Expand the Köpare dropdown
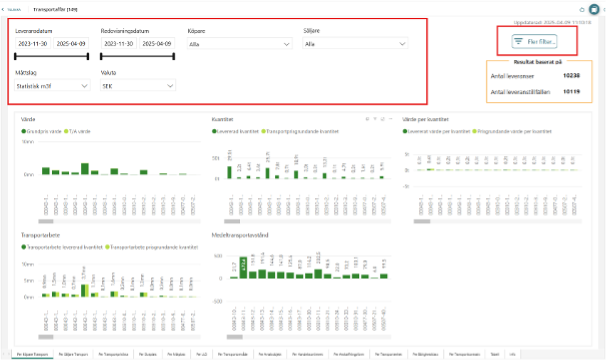The height and width of the screenshot is (364, 606). point(239,44)
